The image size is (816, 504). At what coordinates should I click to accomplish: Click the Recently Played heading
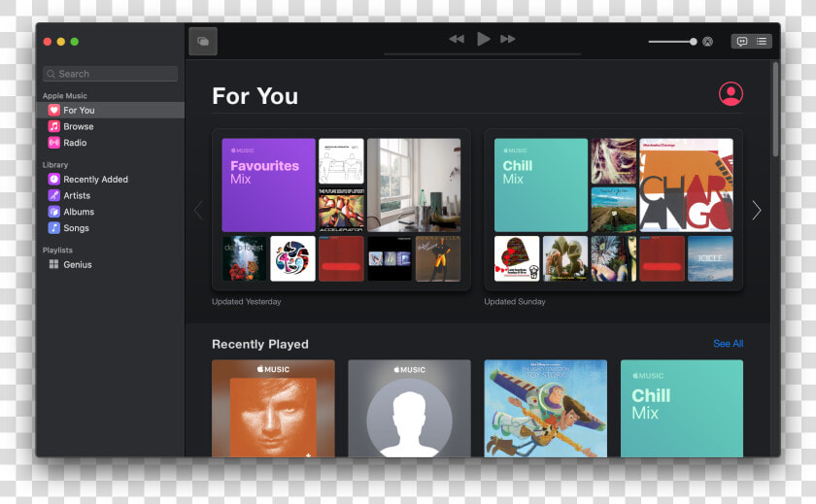coord(260,345)
